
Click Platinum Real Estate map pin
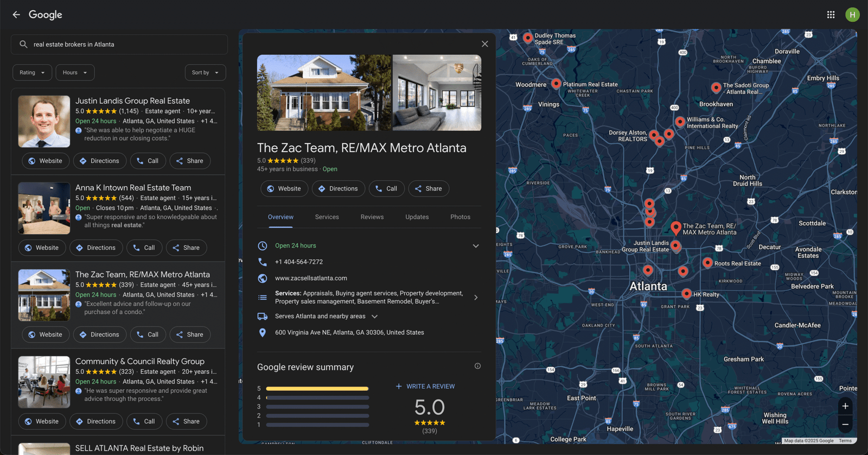coord(556,84)
